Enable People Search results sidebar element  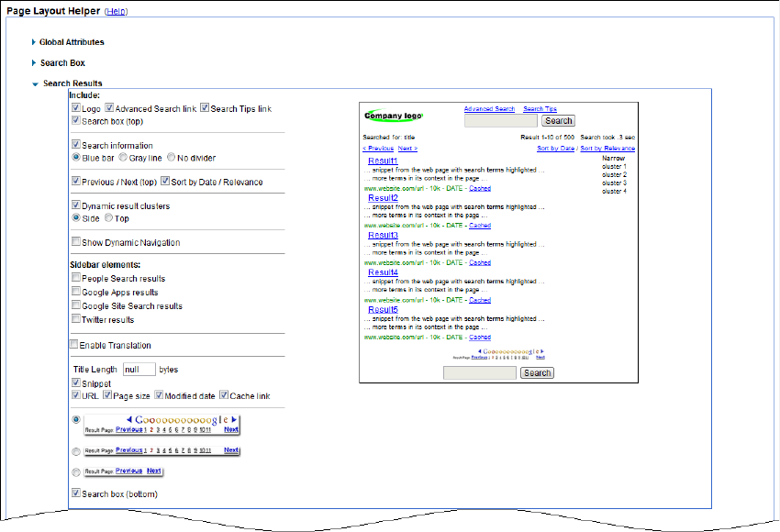[x=76, y=279]
